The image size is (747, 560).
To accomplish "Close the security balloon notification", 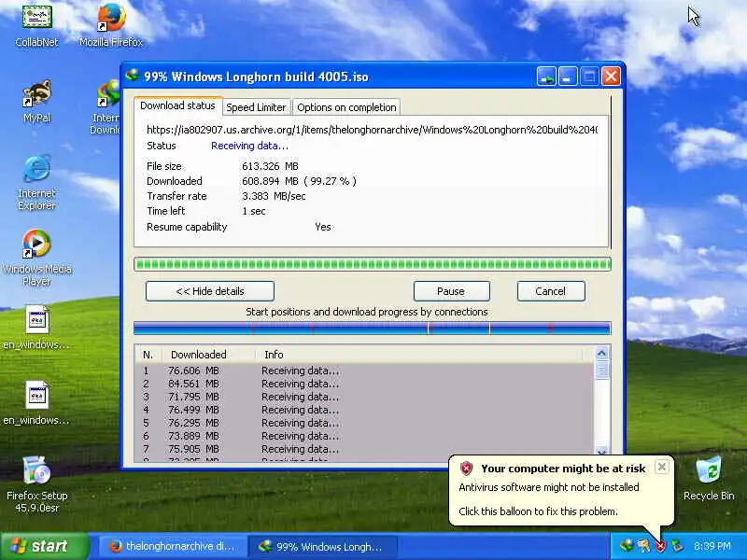I will [662, 468].
